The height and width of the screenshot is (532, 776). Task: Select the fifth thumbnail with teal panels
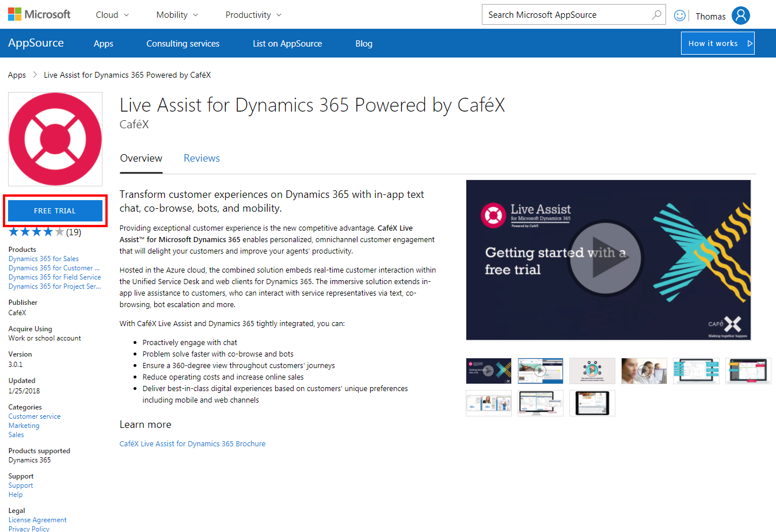pos(696,371)
